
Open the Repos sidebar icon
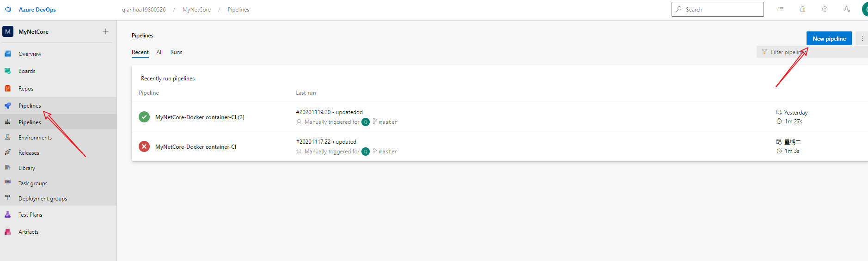coord(8,88)
